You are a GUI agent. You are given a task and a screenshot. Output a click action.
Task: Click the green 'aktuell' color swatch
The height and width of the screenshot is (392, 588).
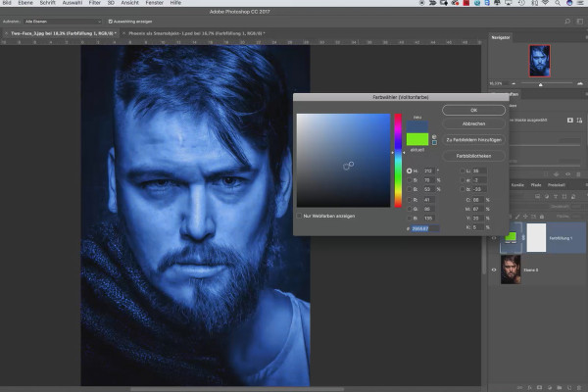click(417, 139)
